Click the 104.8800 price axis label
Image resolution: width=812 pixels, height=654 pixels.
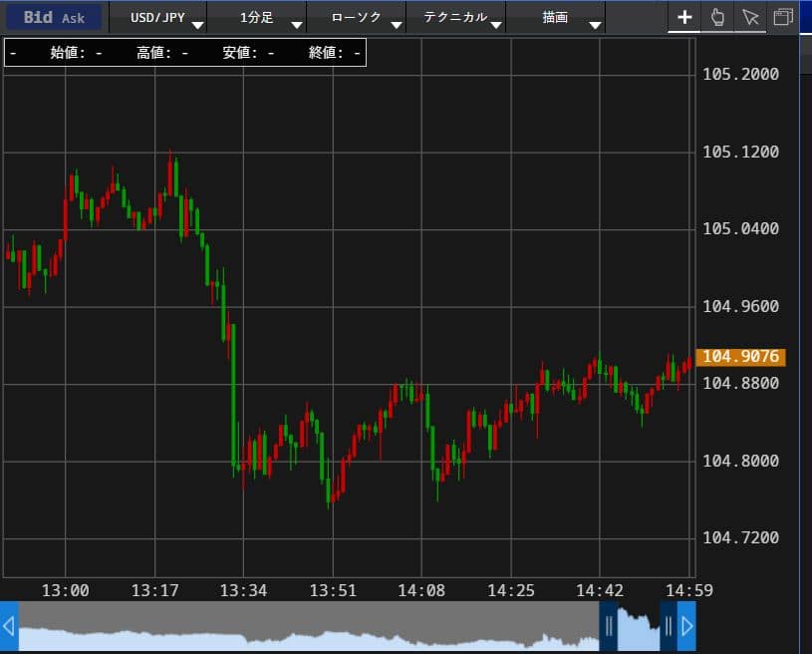(740, 383)
